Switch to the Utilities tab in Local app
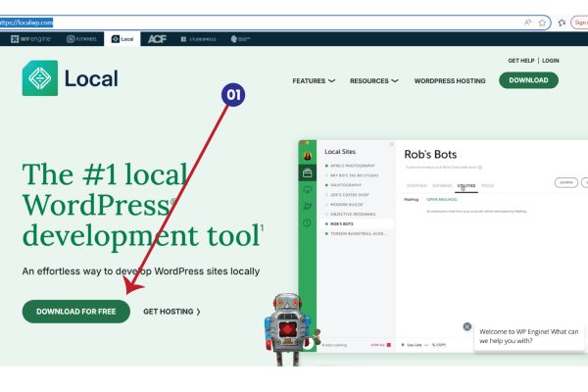This screenshot has height=392, width=588. click(x=466, y=185)
